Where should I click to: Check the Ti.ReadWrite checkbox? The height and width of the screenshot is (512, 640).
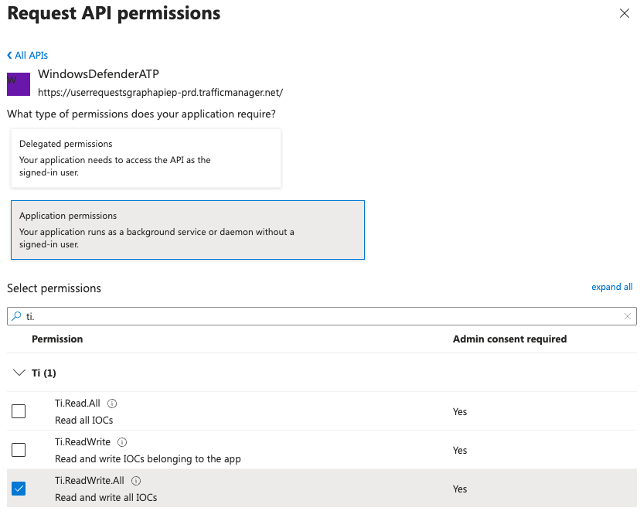[19, 450]
